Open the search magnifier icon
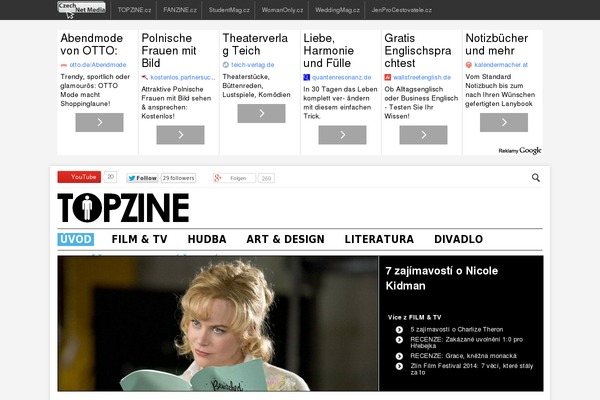Viewport: 600px width, 400px height. 536,178
